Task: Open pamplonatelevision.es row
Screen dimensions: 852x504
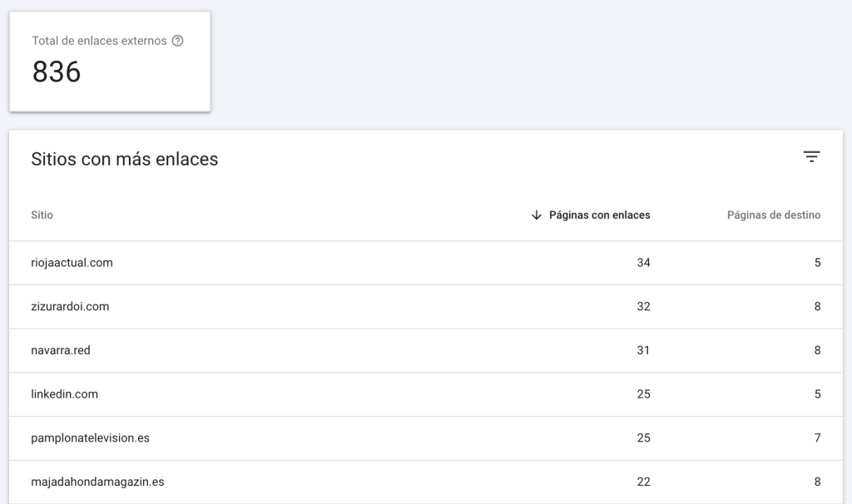Action: pyautogui.click(x=426, y=438)
